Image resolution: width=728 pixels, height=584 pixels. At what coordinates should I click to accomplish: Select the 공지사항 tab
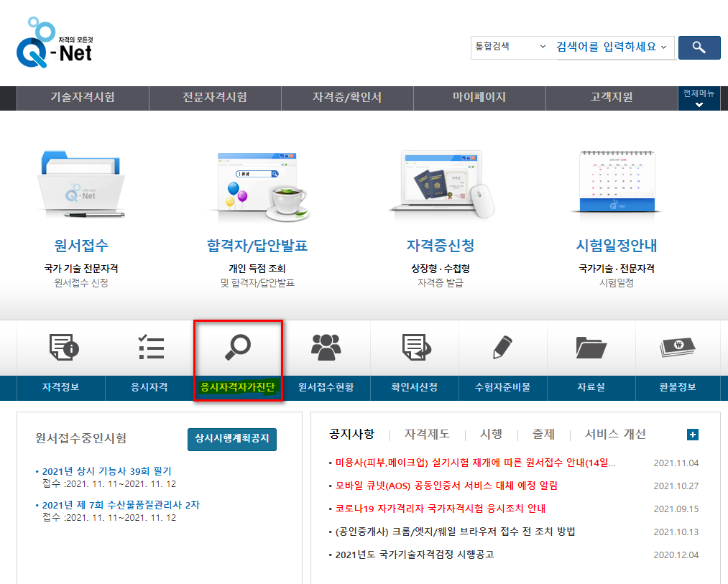tap(352, 434)
